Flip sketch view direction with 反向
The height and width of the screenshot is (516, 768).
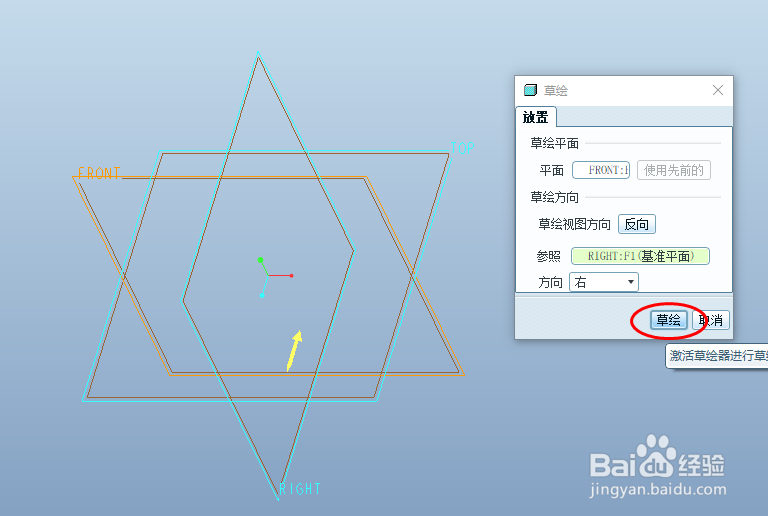coord(637,224)
